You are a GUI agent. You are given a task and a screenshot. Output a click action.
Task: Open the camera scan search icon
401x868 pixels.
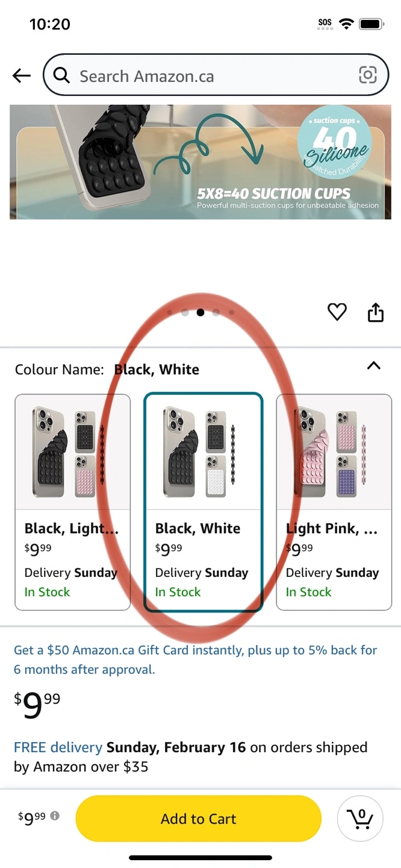pos(367,75)
